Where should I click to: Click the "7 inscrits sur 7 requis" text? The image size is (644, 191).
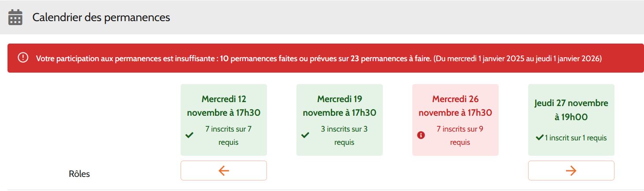[x=228, y=136]
